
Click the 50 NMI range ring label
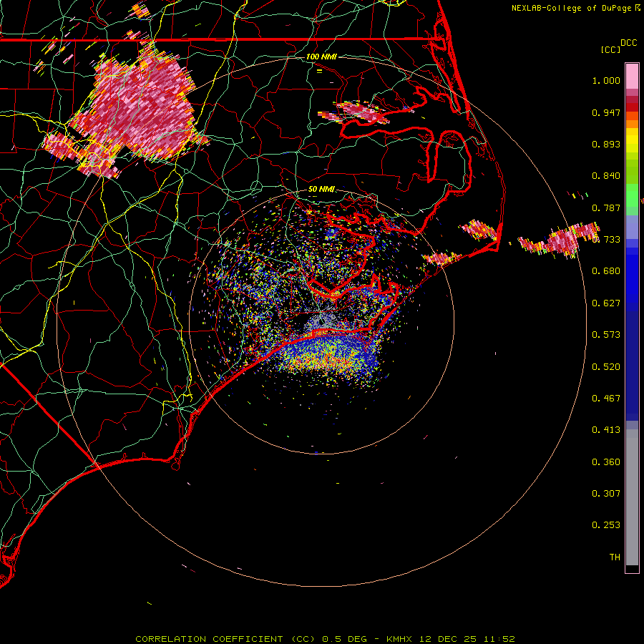pos(321,190)
